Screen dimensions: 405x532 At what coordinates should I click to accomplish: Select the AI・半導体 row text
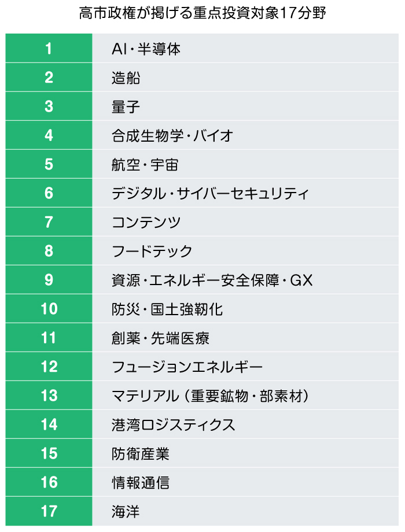coord(146,49)
